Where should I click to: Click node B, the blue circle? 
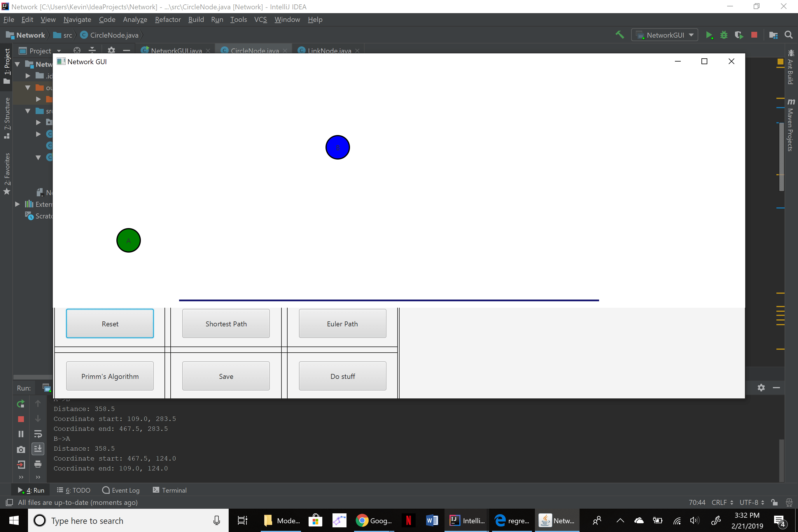tap(337, 147)
